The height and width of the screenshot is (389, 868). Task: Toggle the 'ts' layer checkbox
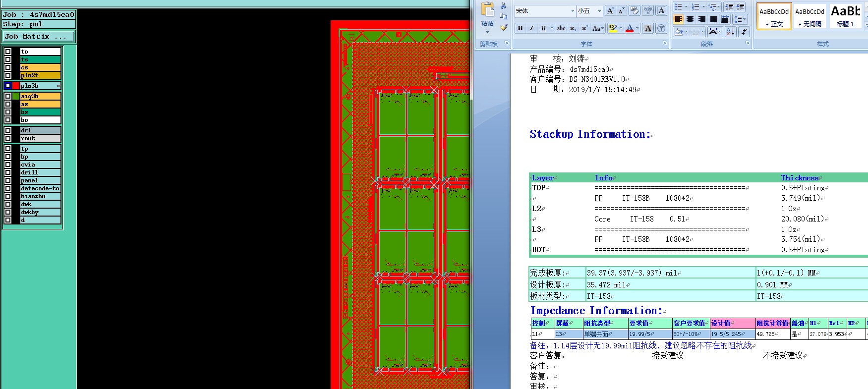[8, 59]
